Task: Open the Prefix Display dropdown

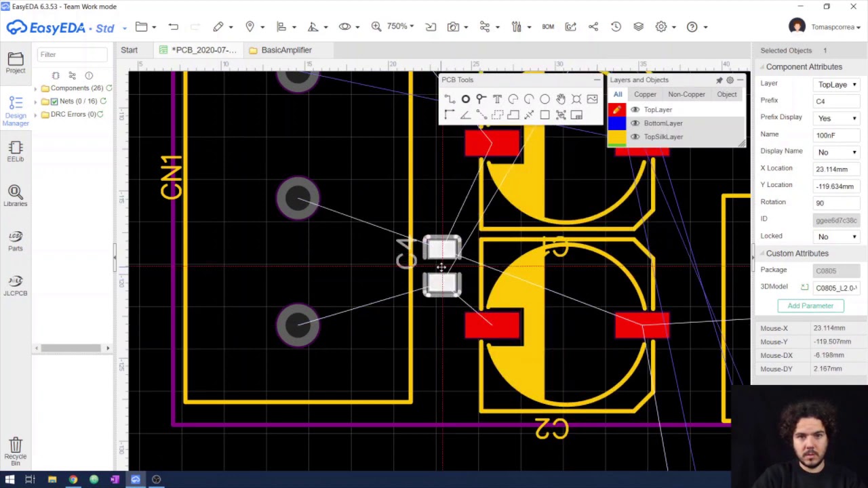Action: pyautogui.click(x=836, y=119)
